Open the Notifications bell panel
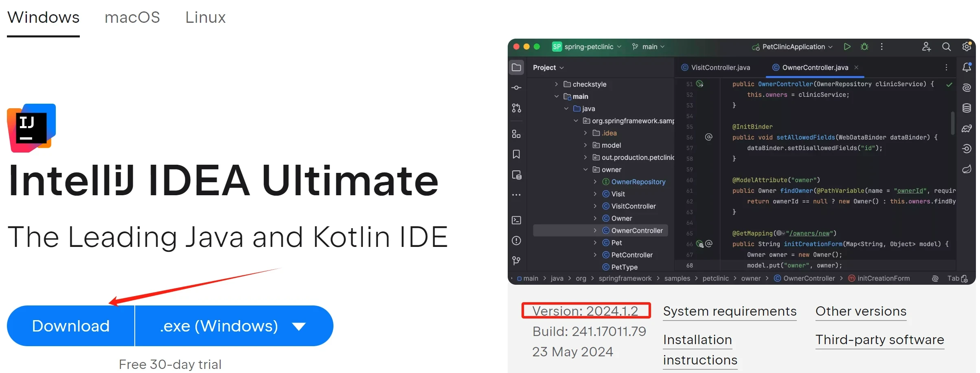This screenshot has height=373, width=980. pyautogui.click(x=967, y=68)
